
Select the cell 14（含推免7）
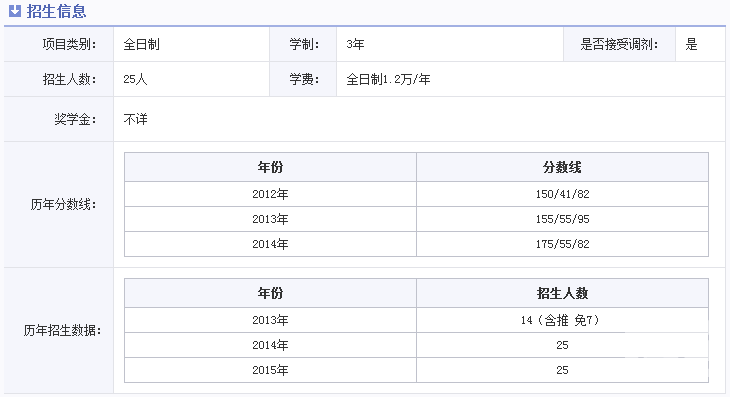click(562, 320)
